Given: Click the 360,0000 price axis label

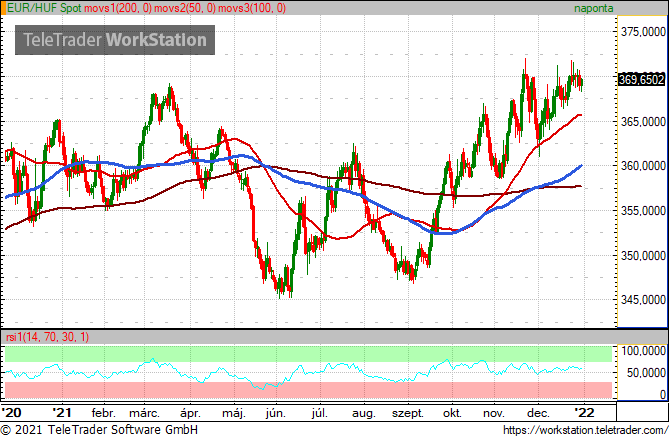Looking at the screenshot, I should pyautogui.click(x=643, y=166).
